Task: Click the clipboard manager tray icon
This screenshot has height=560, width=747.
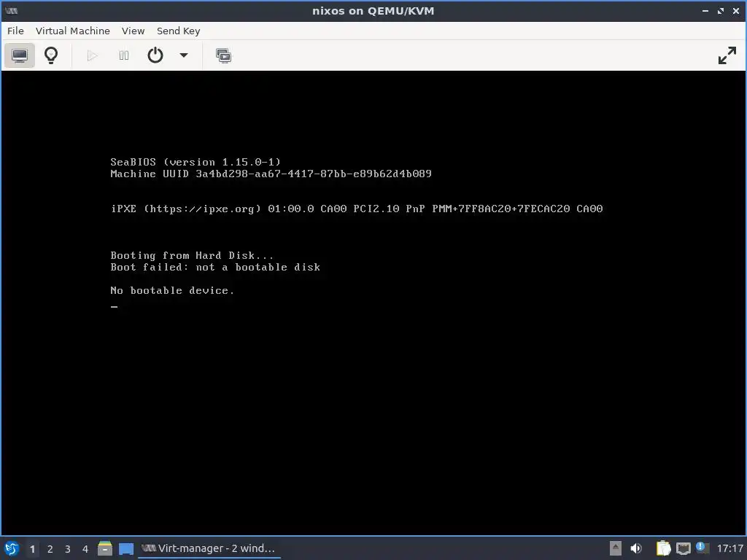Action: tap(663, 548)
